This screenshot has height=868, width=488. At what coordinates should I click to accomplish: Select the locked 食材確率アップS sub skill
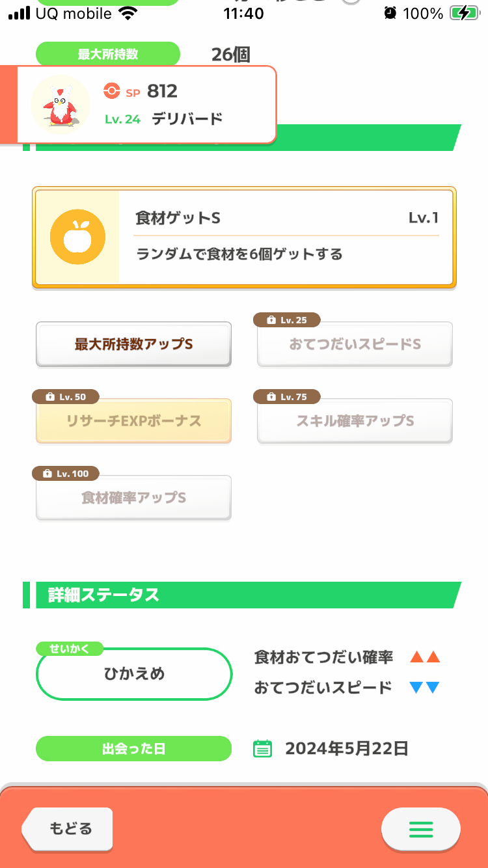(x=133, y=498)
